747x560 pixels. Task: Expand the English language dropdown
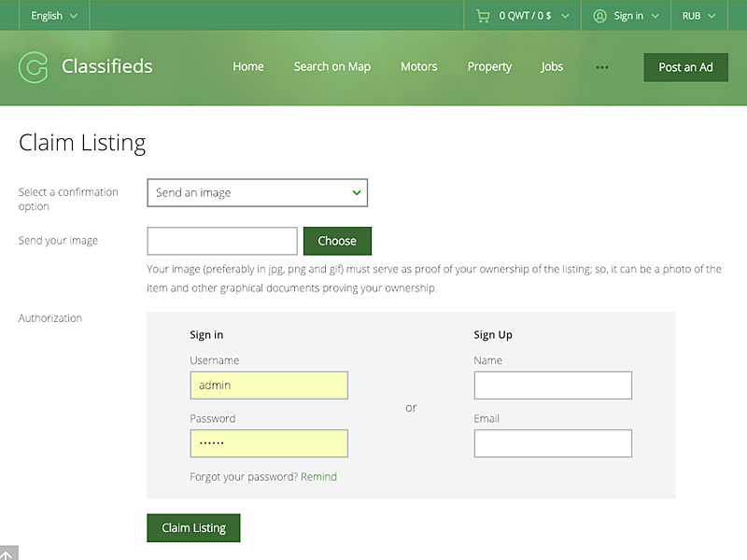(x=54, y=16)
